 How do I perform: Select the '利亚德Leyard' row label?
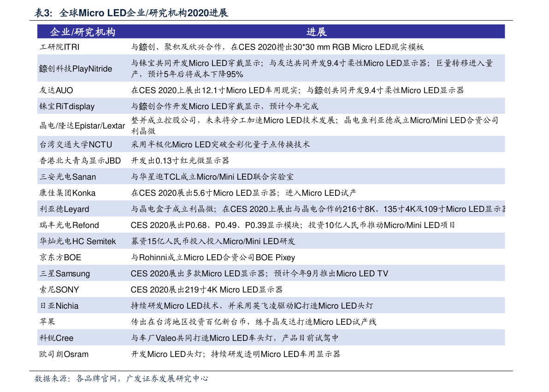click(64, 209)
